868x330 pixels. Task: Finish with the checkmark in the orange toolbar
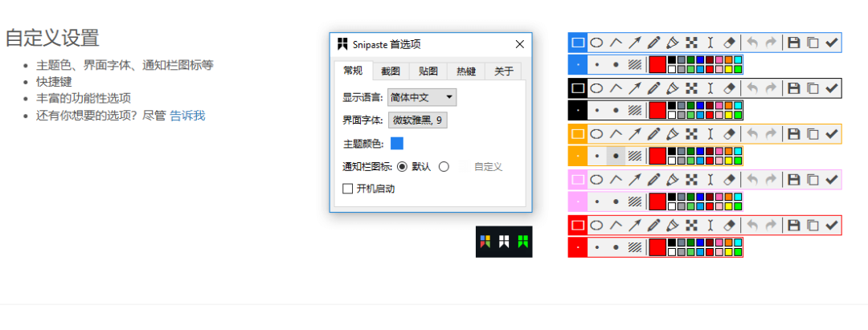coord(832,134)
